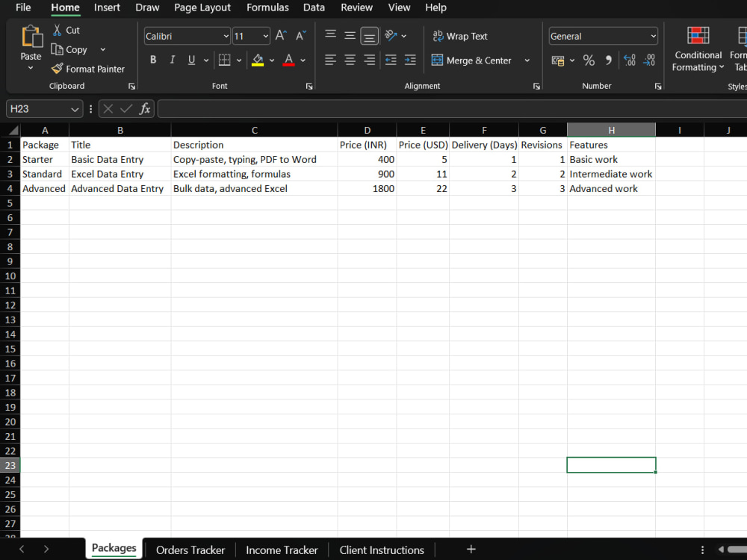
Task: Click Insert Function fx button
Action: tap(145, 109)
